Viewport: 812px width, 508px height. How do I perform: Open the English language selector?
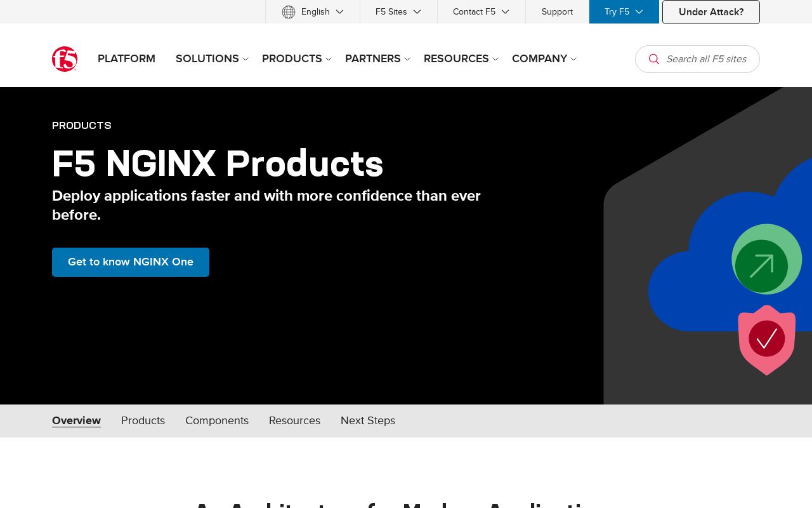click(x=315, y=11)
